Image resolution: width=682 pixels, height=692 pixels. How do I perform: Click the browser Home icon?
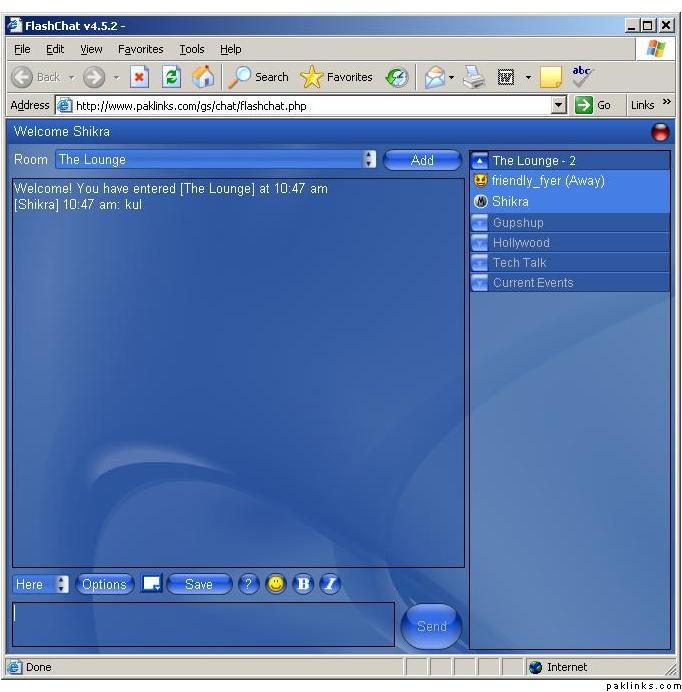point(203,77)
